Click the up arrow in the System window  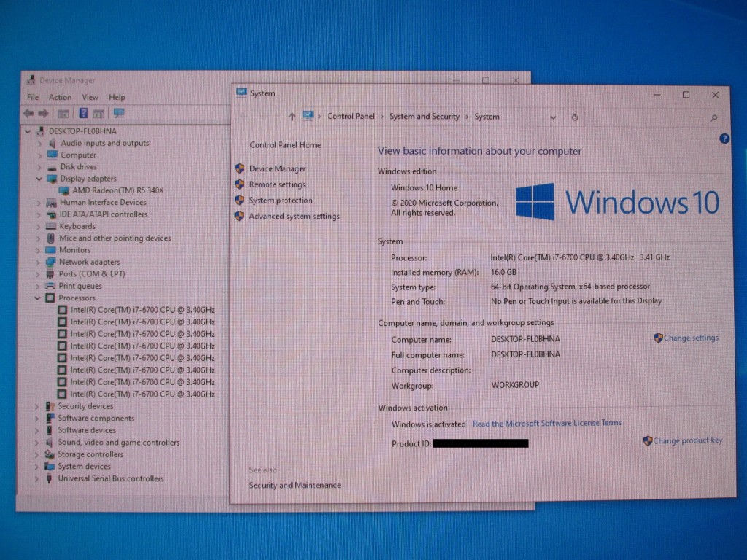(292, 117)
